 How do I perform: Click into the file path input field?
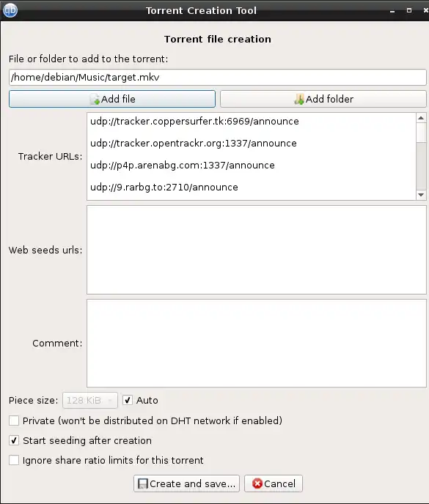218,78
